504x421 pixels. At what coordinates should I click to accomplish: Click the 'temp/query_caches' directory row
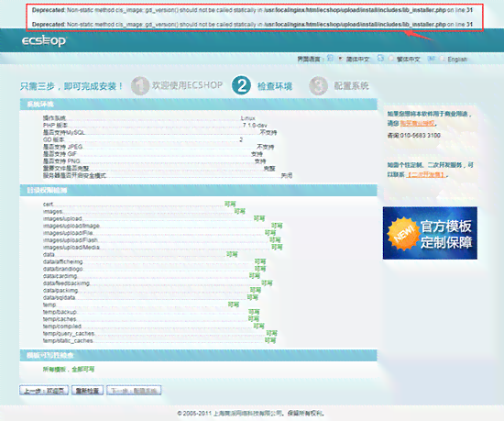point(160,333)
